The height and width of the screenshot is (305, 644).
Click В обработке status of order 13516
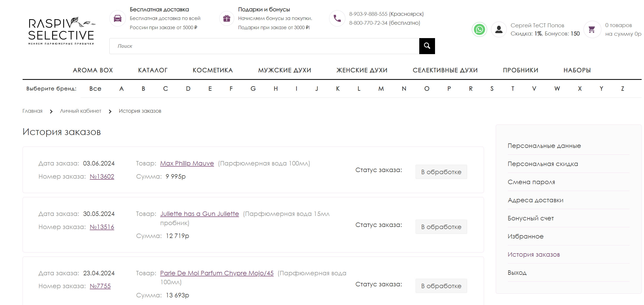(x=441, y=227)
